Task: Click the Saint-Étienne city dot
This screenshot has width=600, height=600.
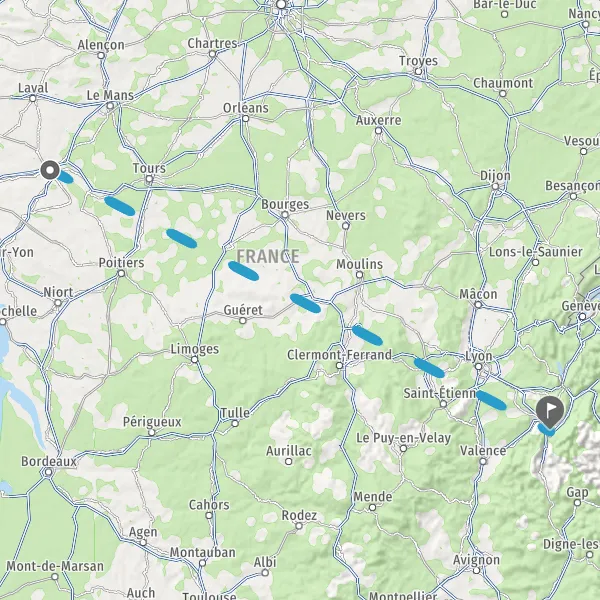Action: coord(443,403)
